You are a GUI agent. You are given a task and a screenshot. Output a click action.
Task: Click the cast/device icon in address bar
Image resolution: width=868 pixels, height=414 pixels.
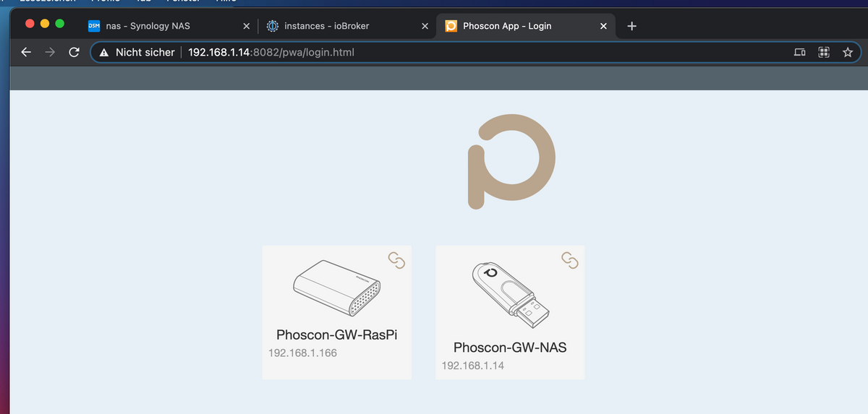click(x=800, y=52)
